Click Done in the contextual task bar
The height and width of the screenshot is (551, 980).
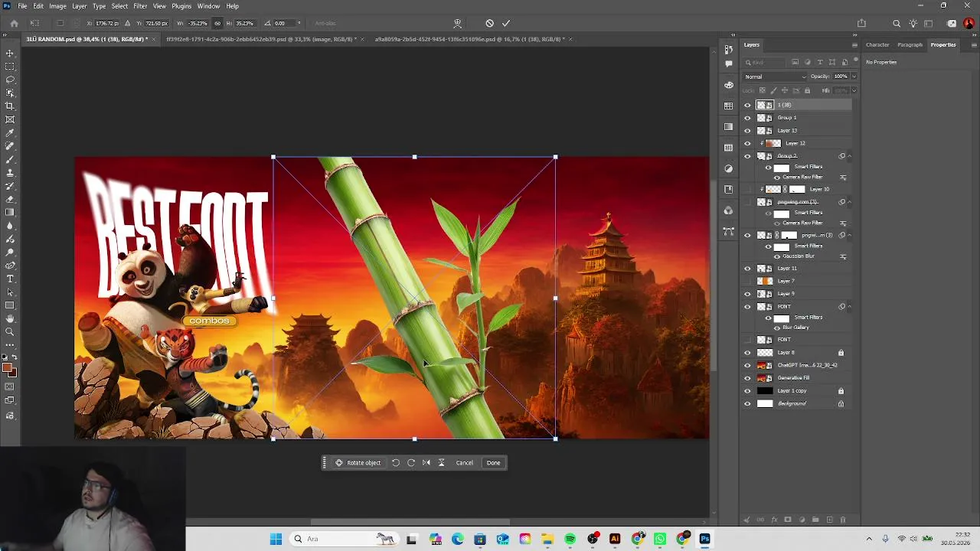click(x=493, y=462)
